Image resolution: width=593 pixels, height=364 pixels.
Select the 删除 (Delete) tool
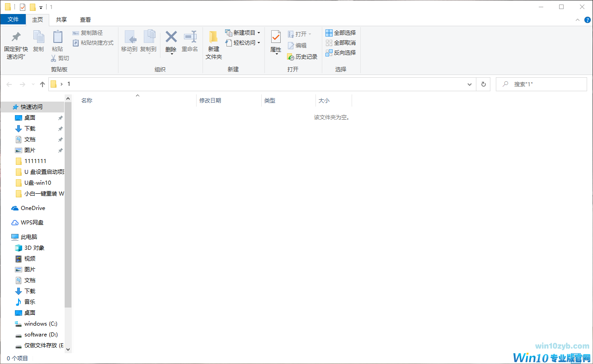[171, 41]
